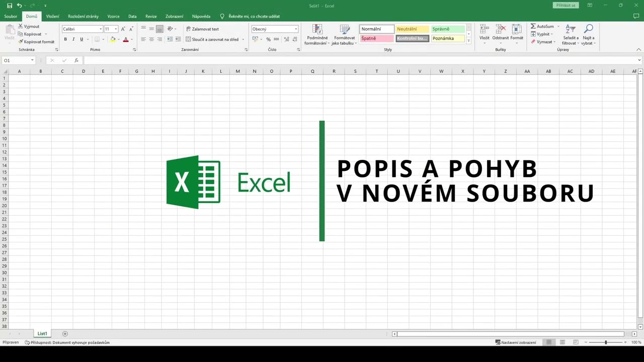Switch to the Zobrazení tab

175,16
